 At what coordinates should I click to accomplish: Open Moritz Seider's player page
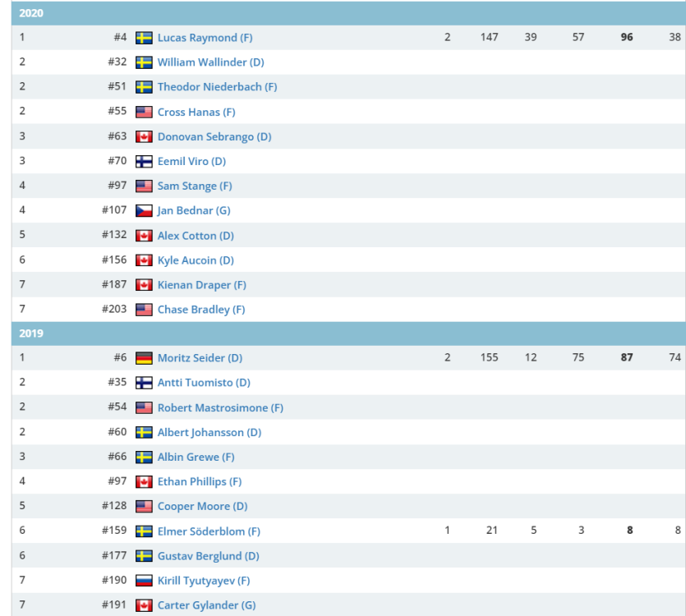[x=200, y=358]
